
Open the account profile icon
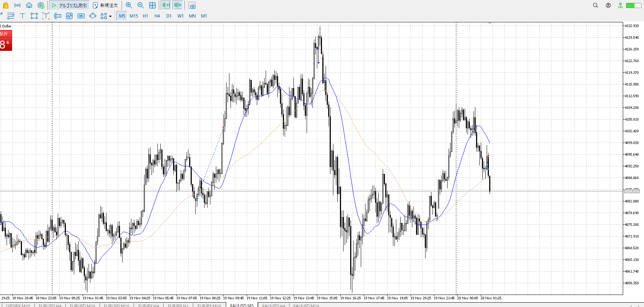(x=608, y=5)
